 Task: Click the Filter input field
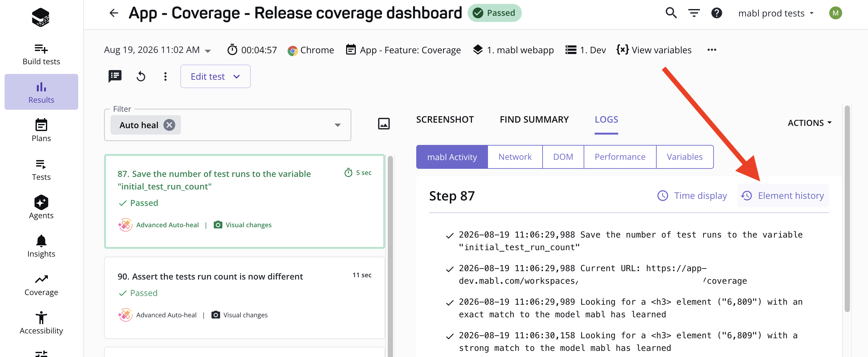pyautogui.click(x=228, y=125)
